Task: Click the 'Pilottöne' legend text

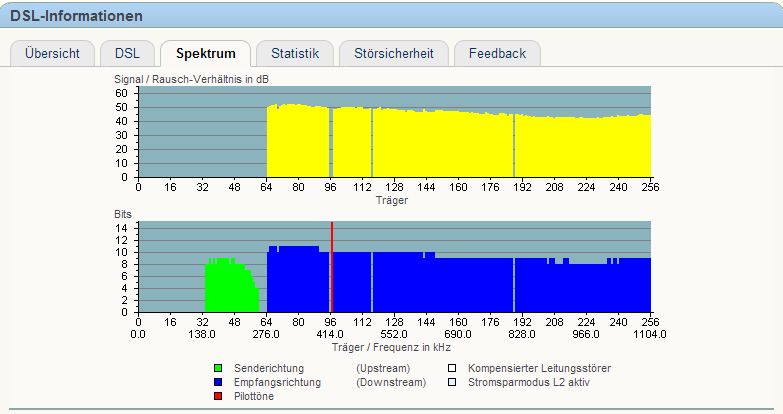Action: (254, 397)
